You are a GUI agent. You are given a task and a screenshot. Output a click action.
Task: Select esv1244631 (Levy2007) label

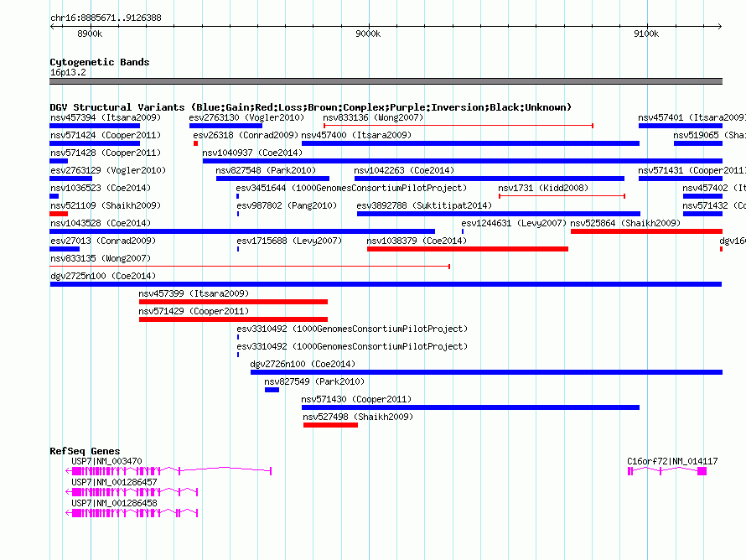[x=513, y=223]
